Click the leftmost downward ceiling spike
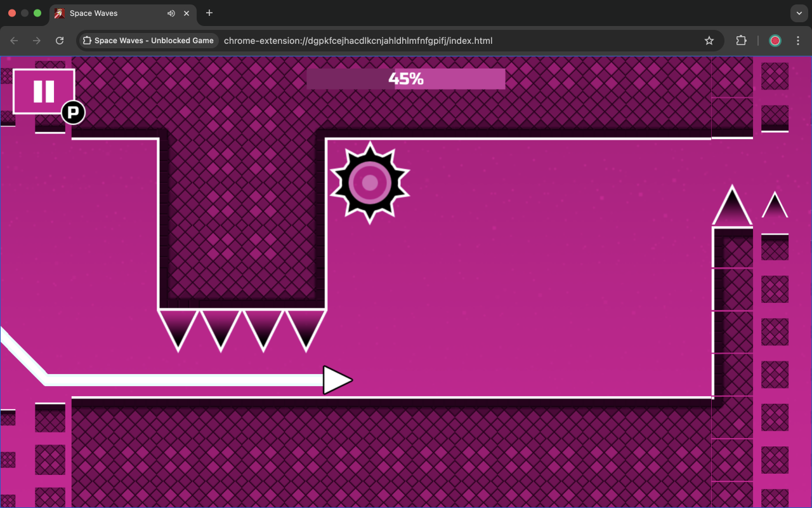This screenshot has width=812, height=508. click(178, 327)
